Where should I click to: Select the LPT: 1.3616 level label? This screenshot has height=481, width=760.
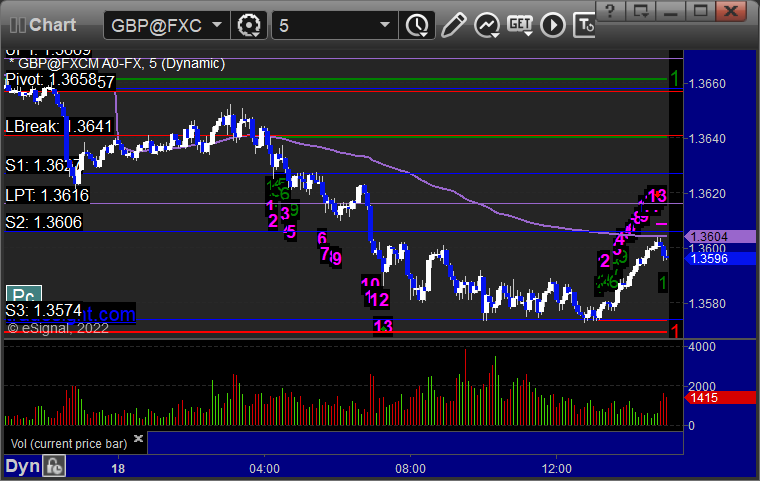(x=47, y=195)
